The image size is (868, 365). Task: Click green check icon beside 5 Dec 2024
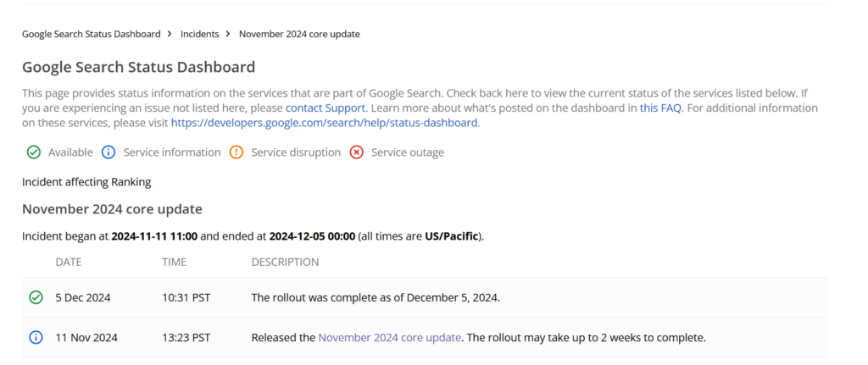pyautogui.click(x=36, y=297)
